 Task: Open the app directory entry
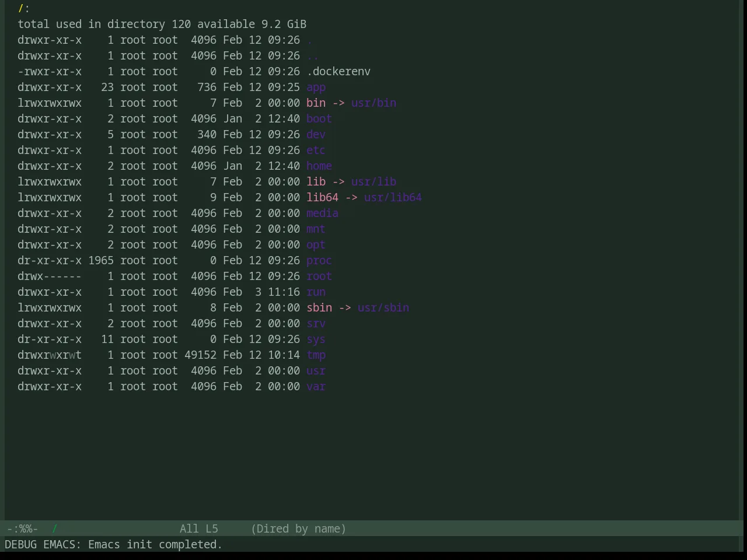click(316, 87)
